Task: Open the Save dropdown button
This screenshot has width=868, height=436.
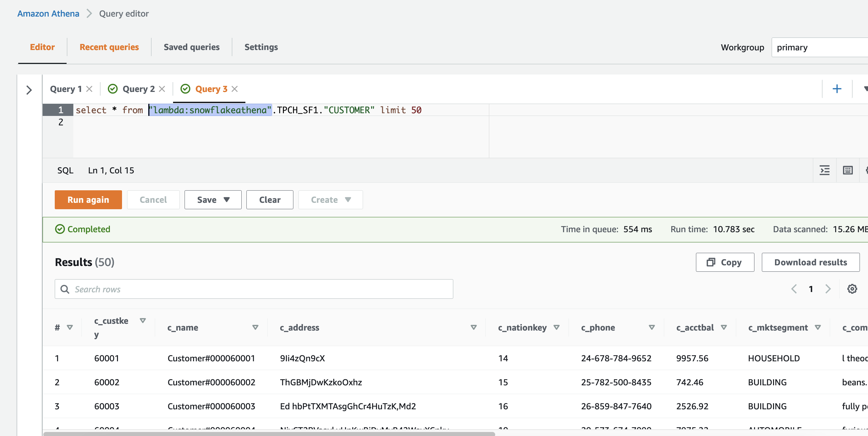Action: click(x=213, y=200)
